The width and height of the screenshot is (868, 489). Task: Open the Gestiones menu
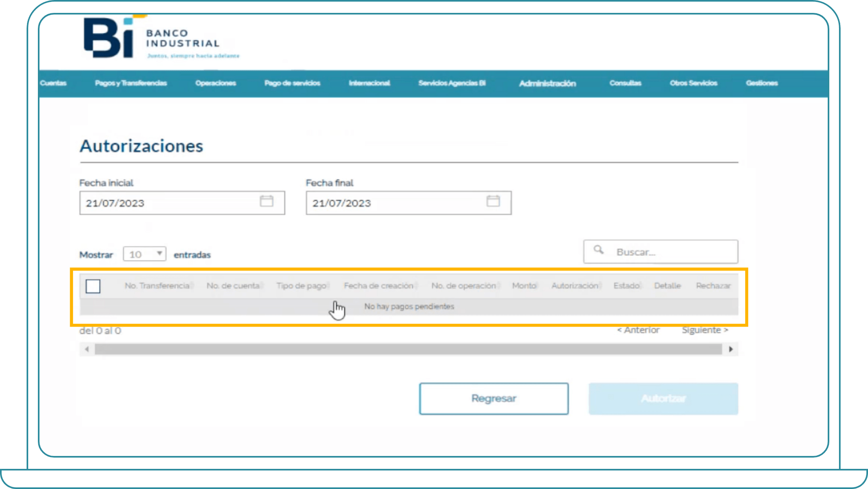click(762, 83)
